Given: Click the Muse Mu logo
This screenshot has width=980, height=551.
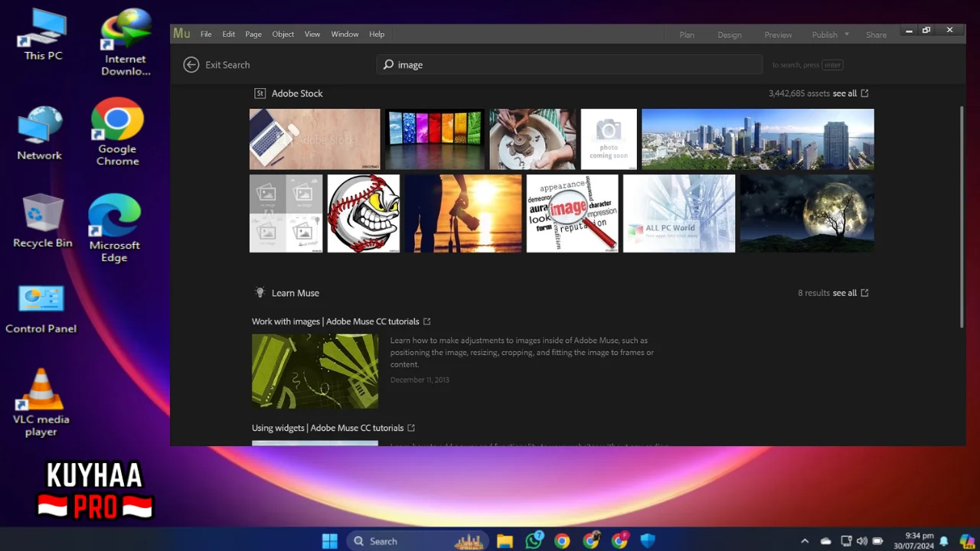Looking at the screenshot, I should (181, 34).
